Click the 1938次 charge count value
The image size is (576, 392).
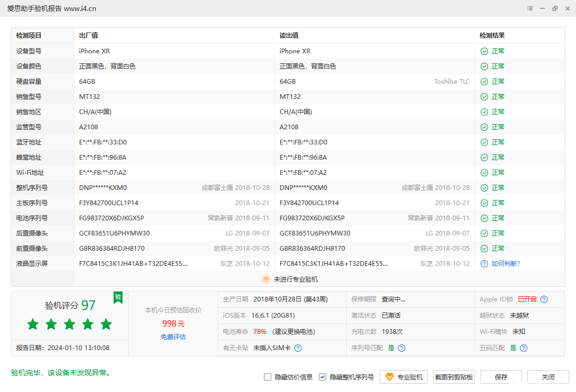click(392, 332)
